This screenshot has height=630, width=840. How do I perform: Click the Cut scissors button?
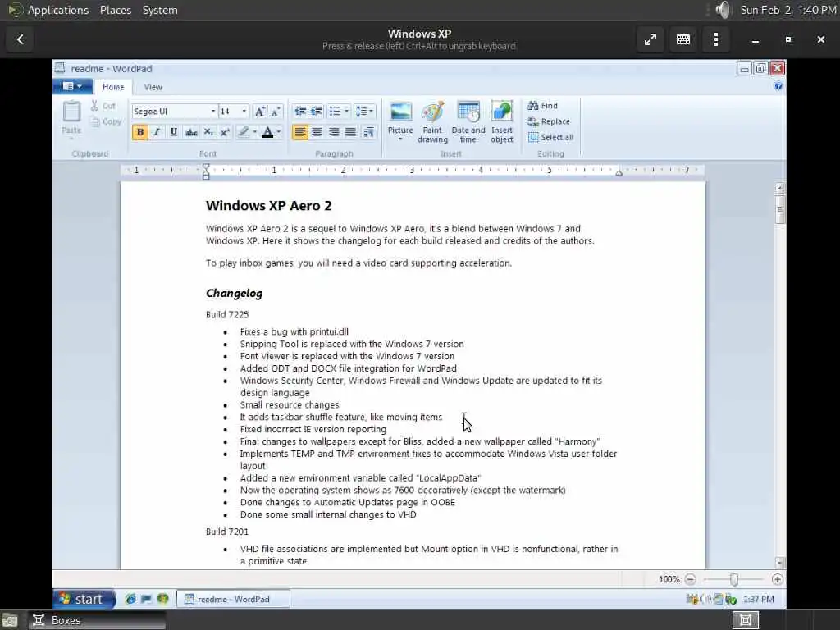[x=103, y=106]
